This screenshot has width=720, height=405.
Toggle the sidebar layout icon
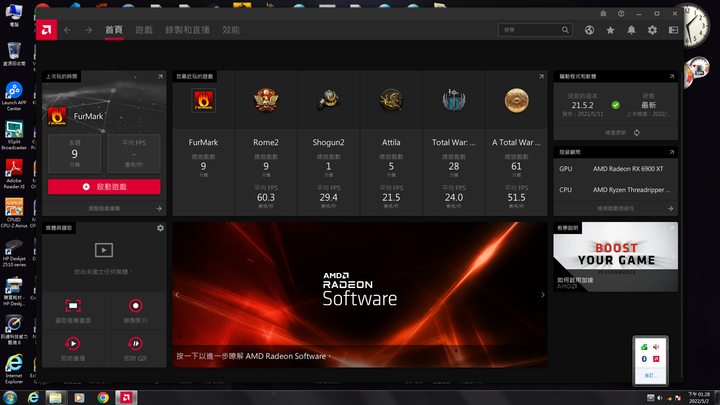click(x=673, y=30)
